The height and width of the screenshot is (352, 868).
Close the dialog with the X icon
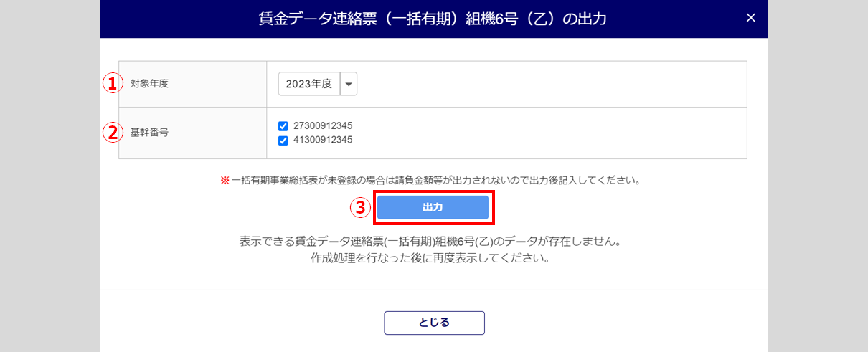(x=750, y=18)
